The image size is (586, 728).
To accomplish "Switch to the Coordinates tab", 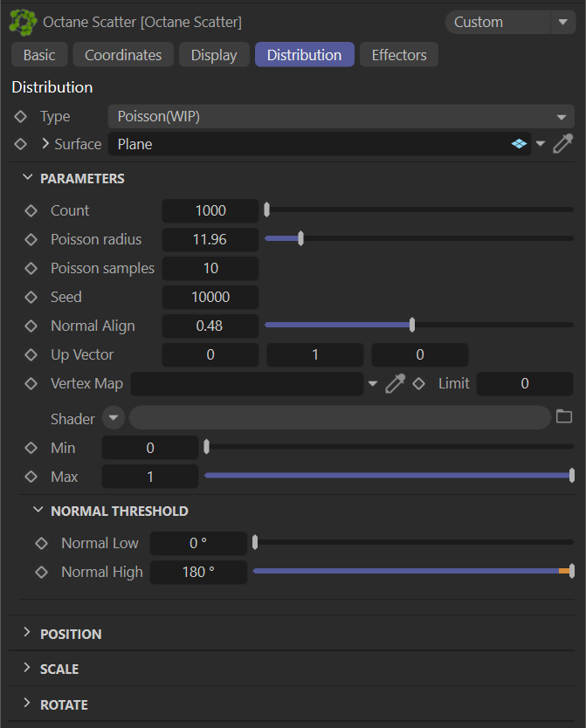I will 123,55.
